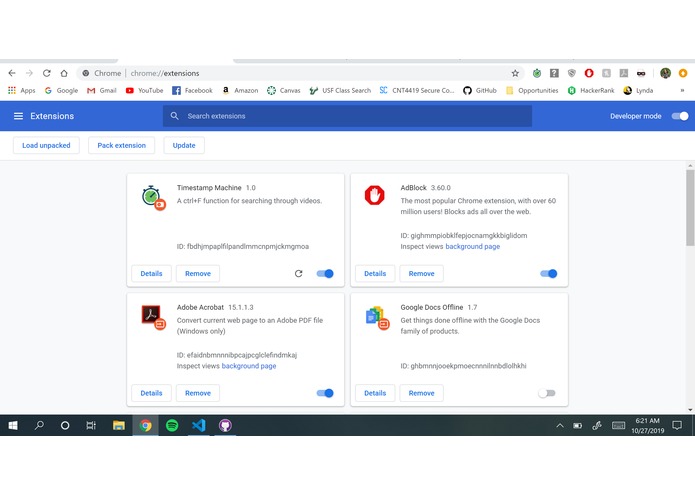Show hidden system tray icons

tap(560, 425)
